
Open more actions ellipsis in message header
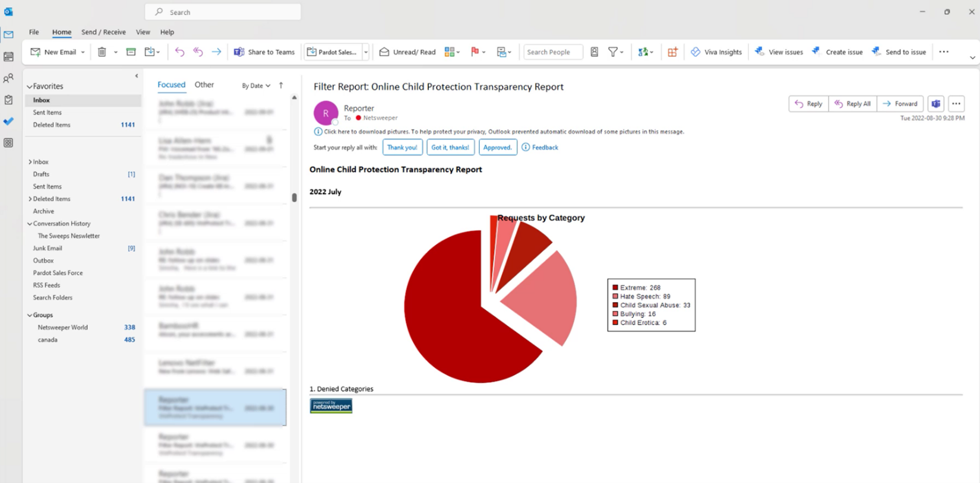[956, 104]
